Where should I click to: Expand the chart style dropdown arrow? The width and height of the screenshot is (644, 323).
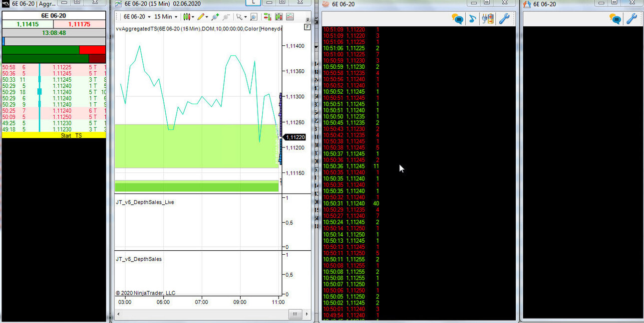[x=193, y=17]
